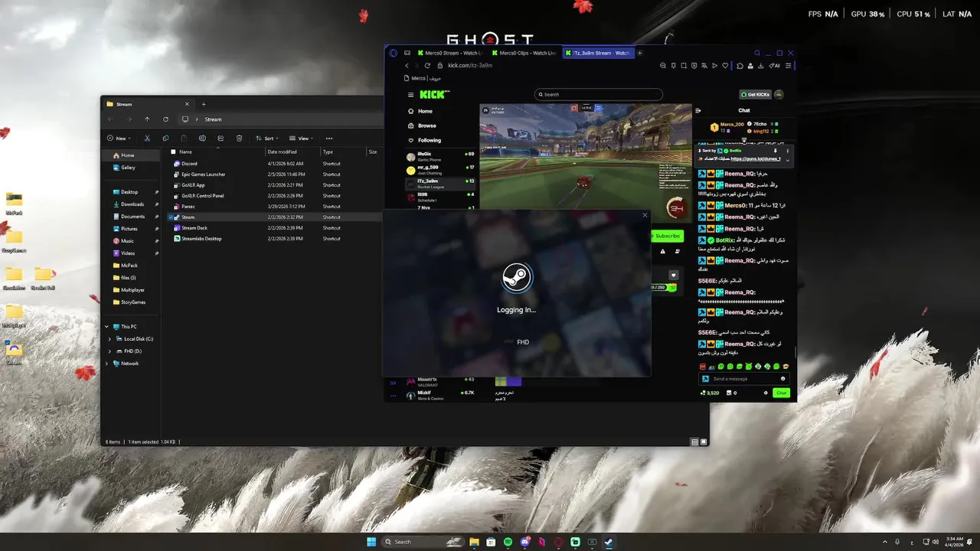Screen dimensions: 980x551
Task: Click the Kick search field
Action: (599, 95)
